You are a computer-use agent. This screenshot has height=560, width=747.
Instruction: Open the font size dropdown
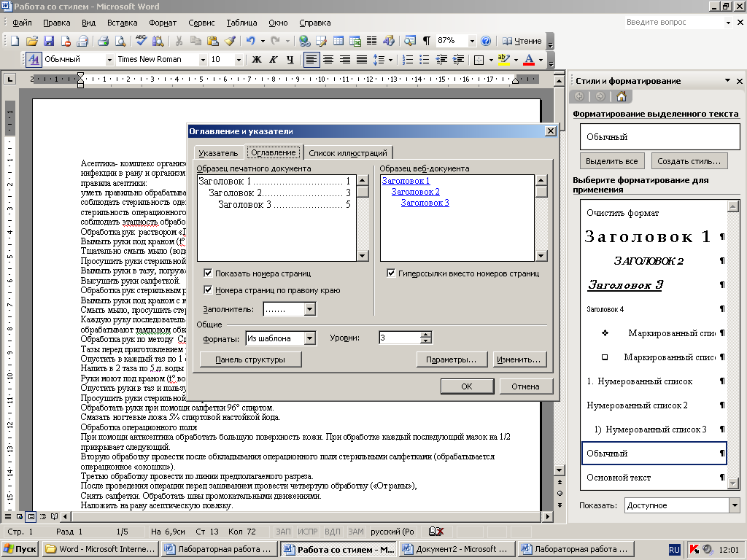(x=239, y=60)
